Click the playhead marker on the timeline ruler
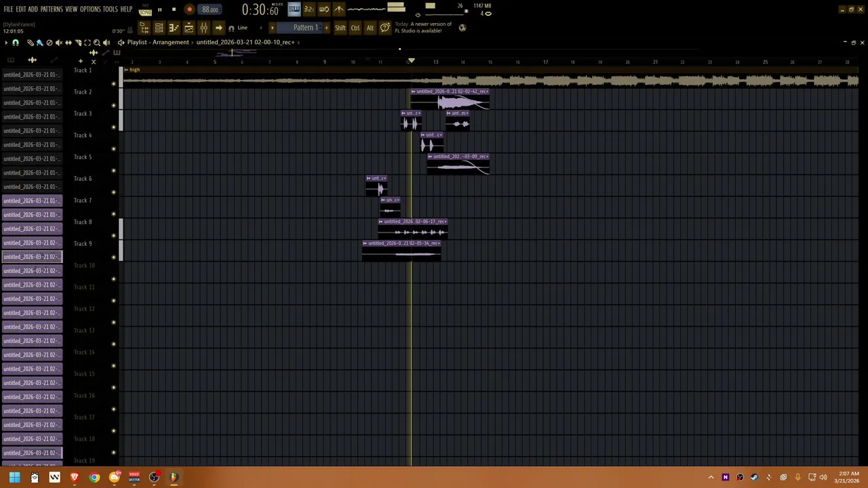The image size is (868, 488). tap(411, 62)
